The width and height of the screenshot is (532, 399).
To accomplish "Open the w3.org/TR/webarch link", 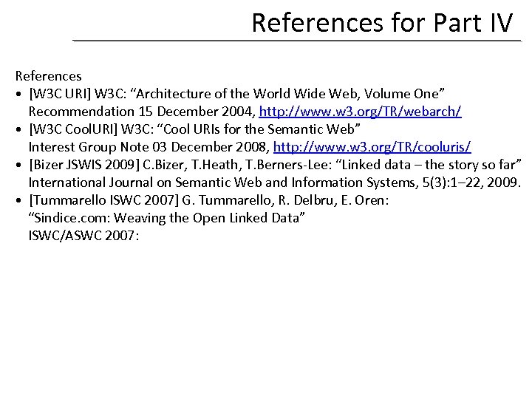I will tap(360, 112).
